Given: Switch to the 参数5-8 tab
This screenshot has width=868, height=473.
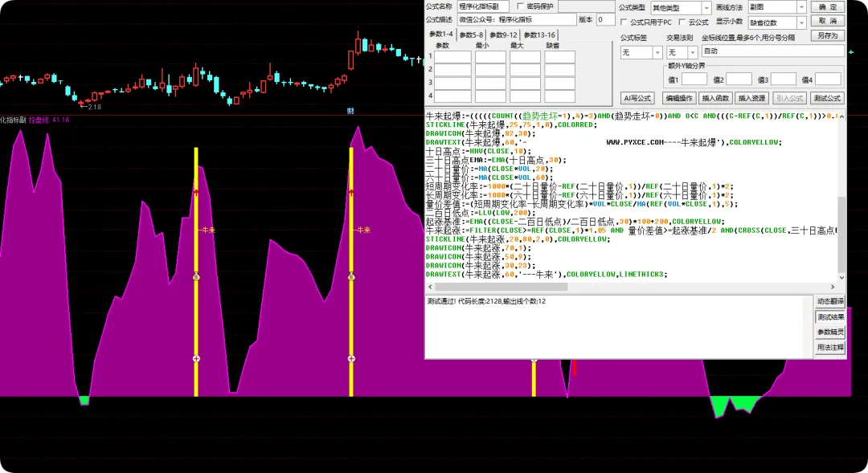Looking at the screenshot, I should pos(471,35).
